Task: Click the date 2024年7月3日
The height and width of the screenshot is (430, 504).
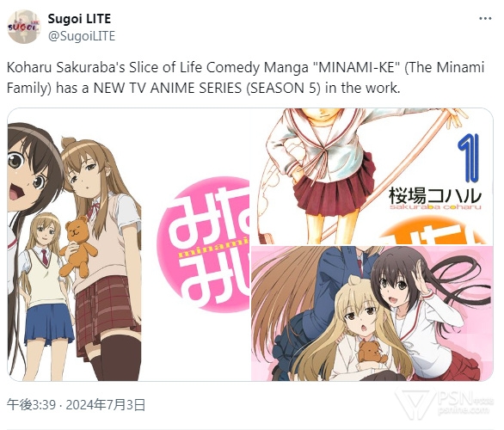Action: 106,404
